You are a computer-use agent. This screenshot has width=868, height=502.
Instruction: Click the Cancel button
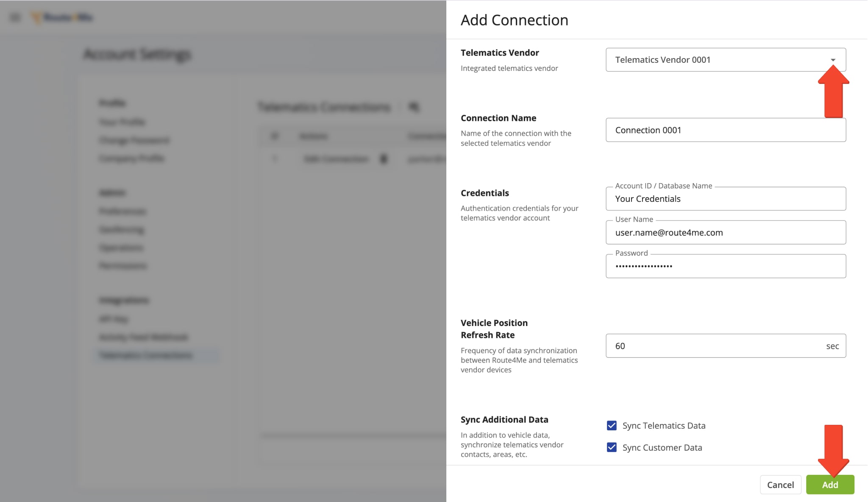(x=780, y=485)
